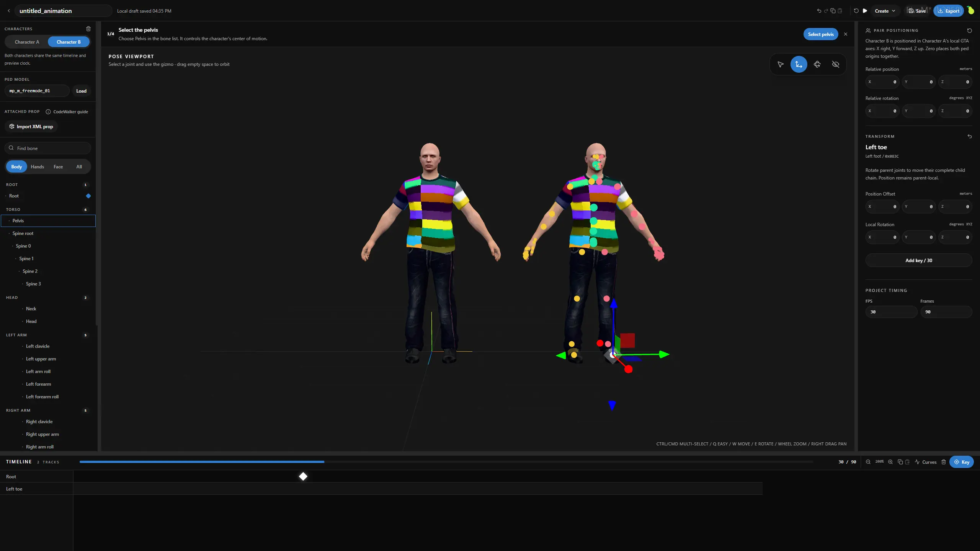
Task: Switch to Character A
Action: tap(27, 42)
